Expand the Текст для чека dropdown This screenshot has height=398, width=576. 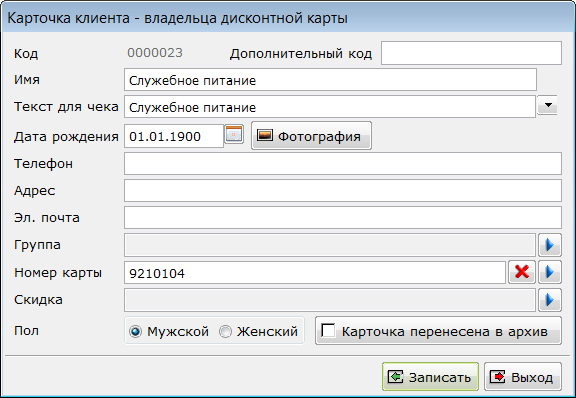[x=548, y=105]
